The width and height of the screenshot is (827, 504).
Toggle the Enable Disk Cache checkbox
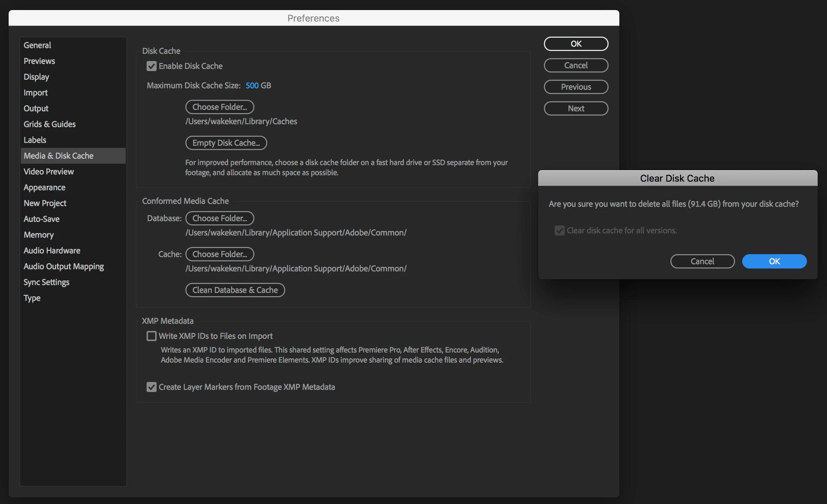click(151, 66)
